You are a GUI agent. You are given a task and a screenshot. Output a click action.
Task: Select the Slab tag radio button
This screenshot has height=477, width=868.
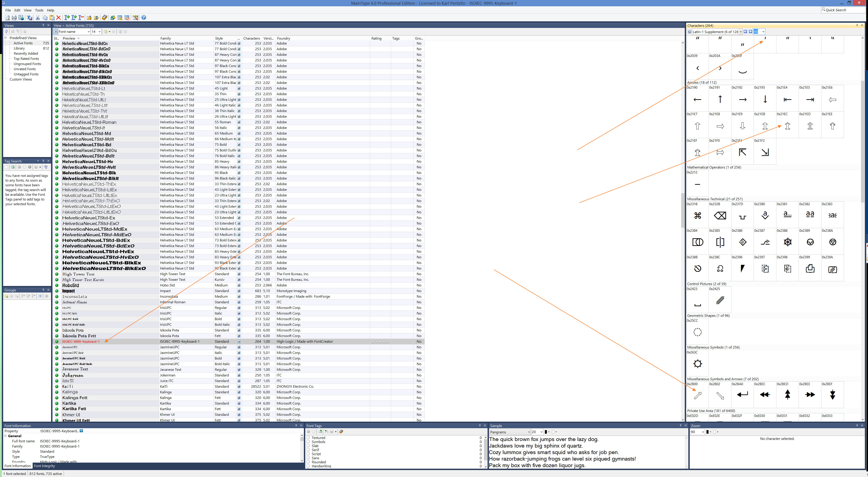point(308,446)
